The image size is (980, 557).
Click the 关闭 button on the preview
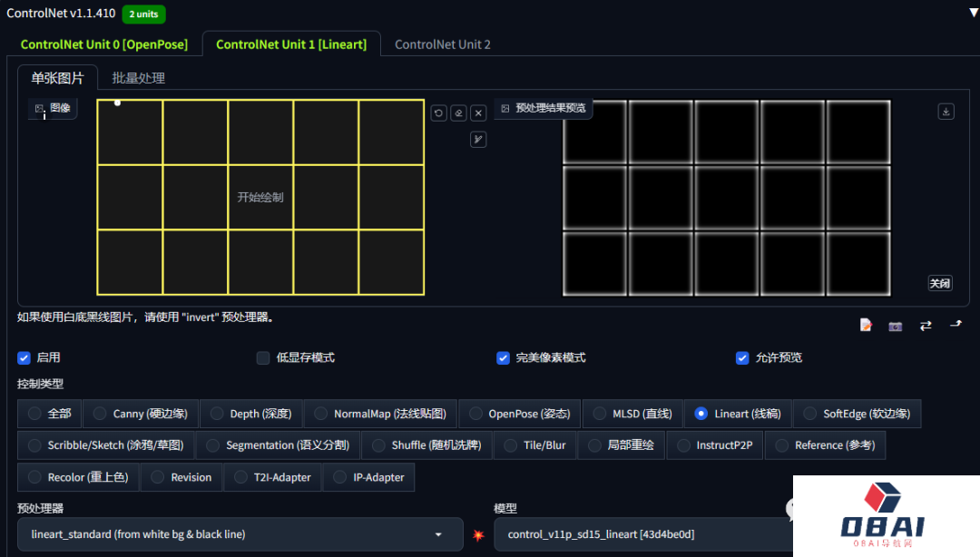[939, 283]
